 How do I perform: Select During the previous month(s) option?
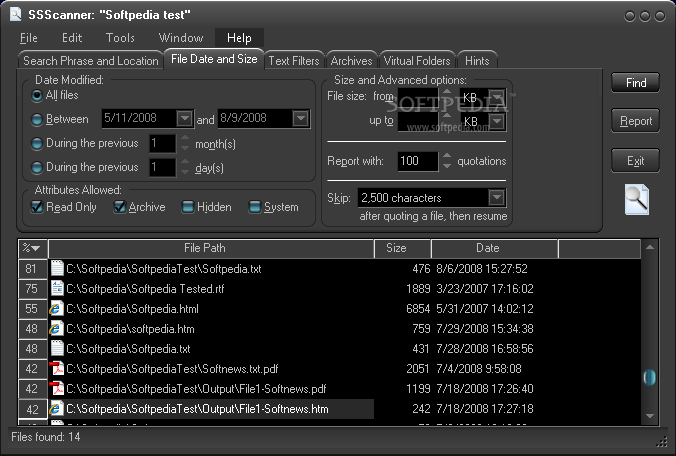[x=37, y=144]
